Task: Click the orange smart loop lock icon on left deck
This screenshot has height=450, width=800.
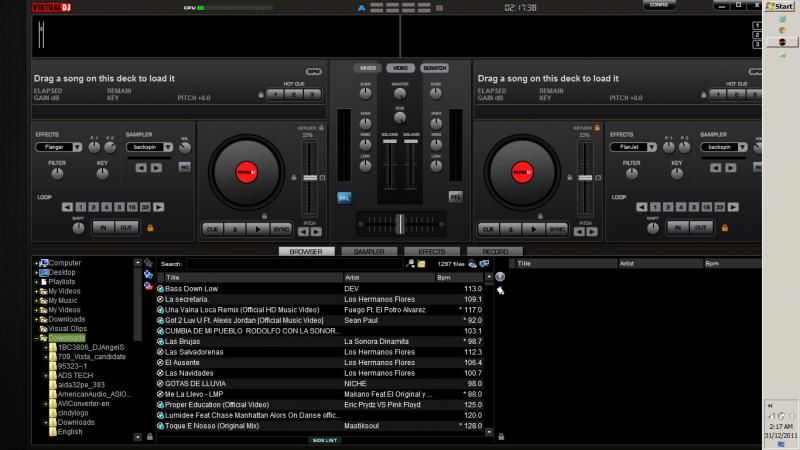Action: point(150,228)
